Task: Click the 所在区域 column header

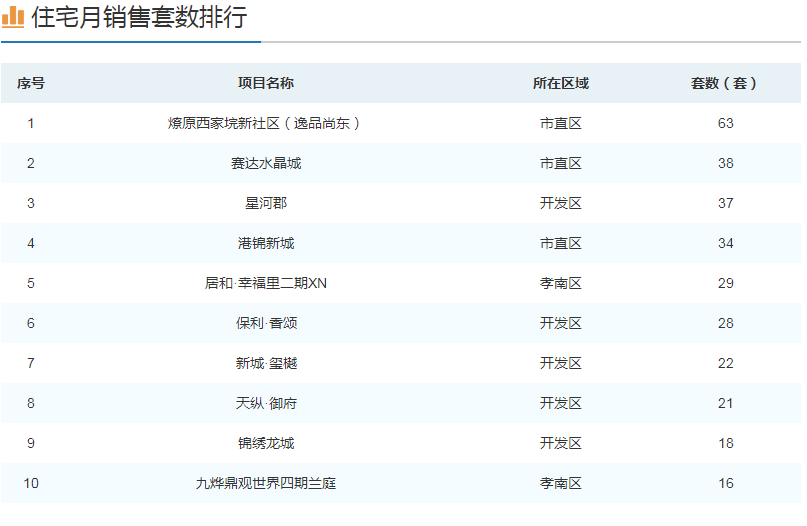Action: point(560,83)
